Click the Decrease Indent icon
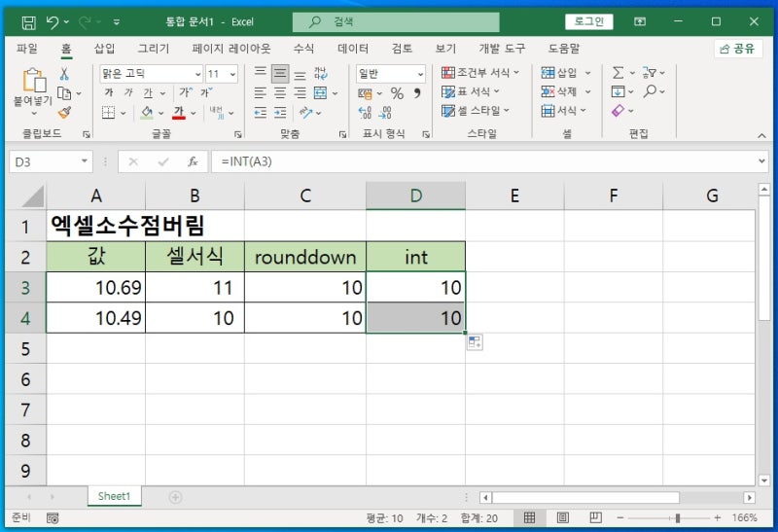Image resolution: width=778 pixels, height=532 pixels. (261, 113)
